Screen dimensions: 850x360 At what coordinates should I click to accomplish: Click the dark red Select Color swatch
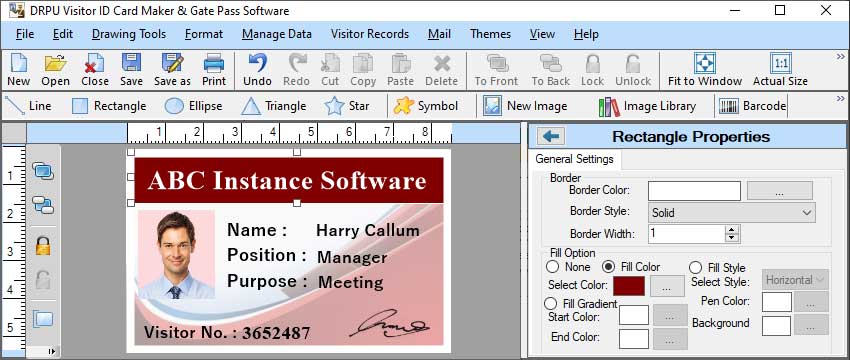(x=629, y=286)
